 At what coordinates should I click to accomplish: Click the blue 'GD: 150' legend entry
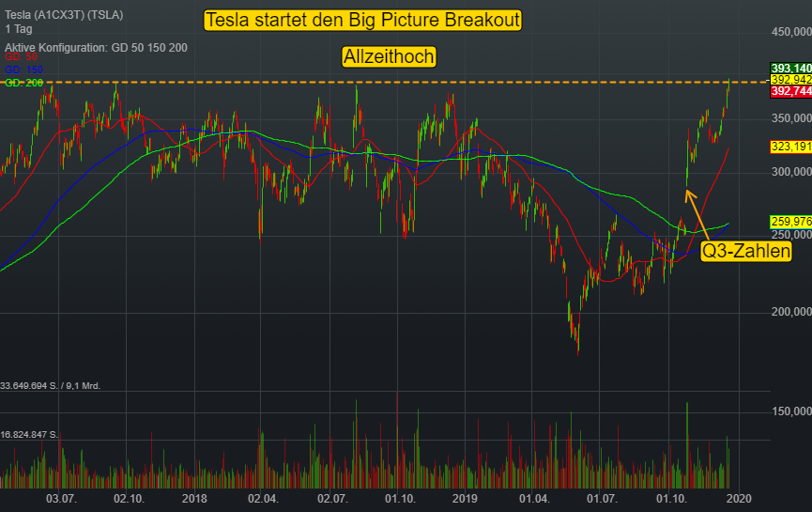click(23, 70)
